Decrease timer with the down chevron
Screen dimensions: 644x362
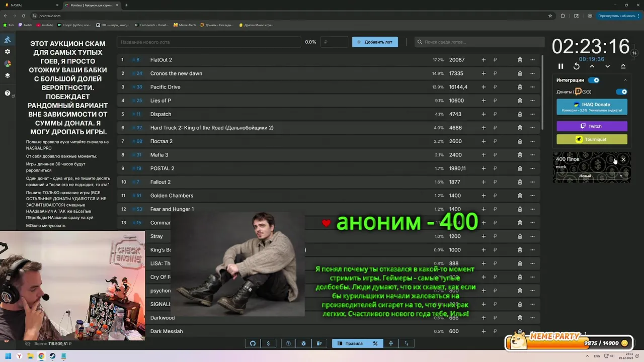tap(608, 66)
